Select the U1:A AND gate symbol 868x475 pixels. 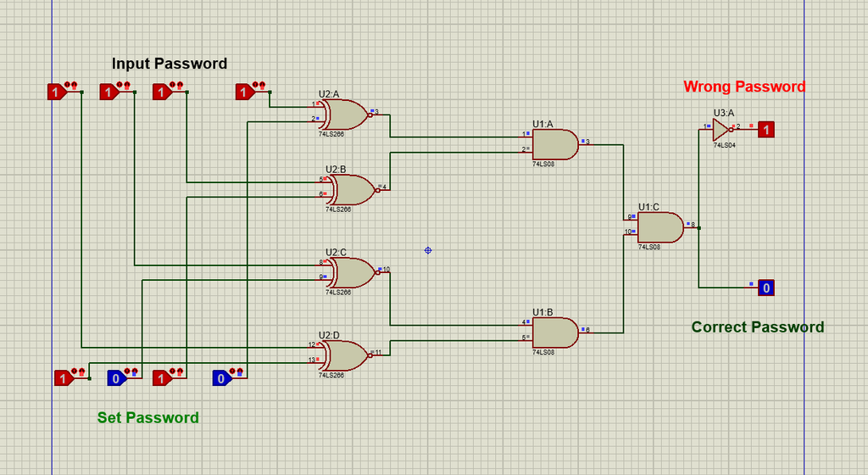(554, 144)
